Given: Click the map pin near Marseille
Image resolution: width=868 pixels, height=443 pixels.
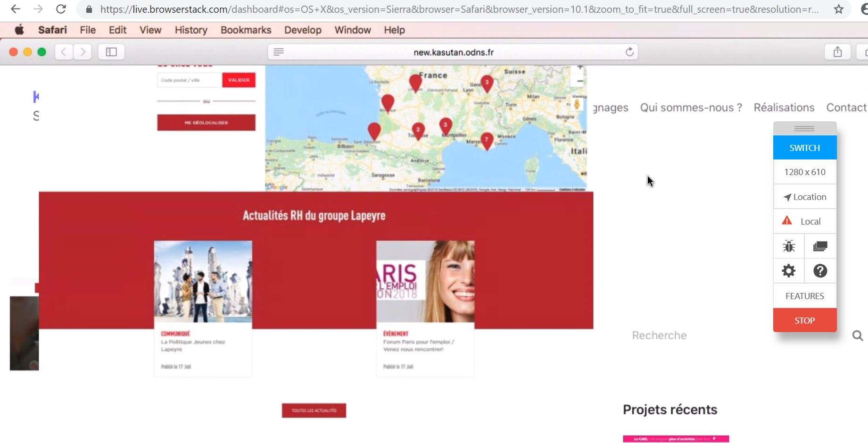Looking at the screenshot, I should pos(487,141).
